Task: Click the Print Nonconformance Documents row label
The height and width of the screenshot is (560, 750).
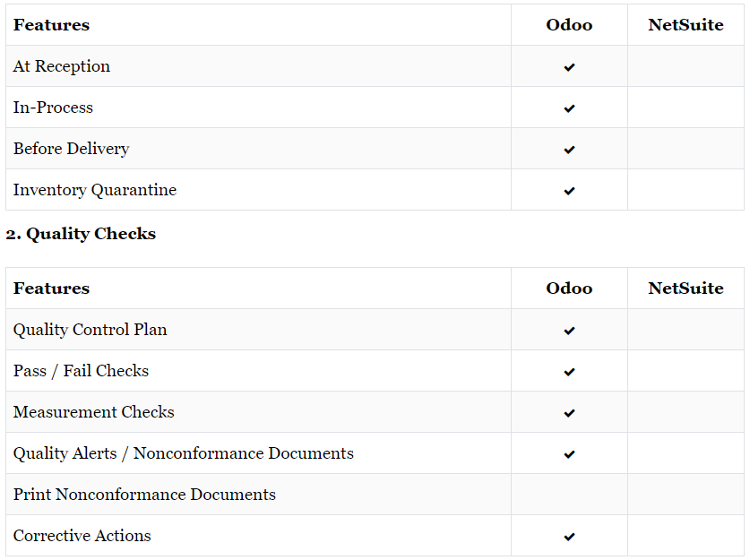Action: pos(144,495)
